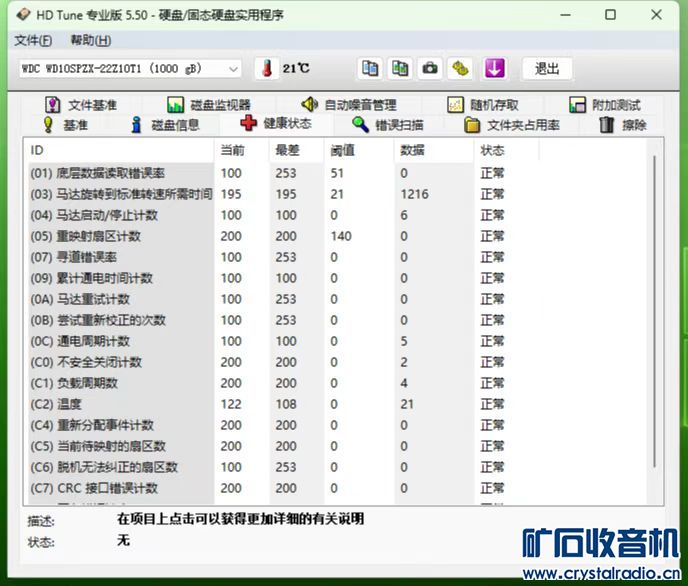Image resolution: width=688 pixels, height=586 pixels.
Task: Select row (C7) CRC 接口错误计数
Action: (338, 488)
